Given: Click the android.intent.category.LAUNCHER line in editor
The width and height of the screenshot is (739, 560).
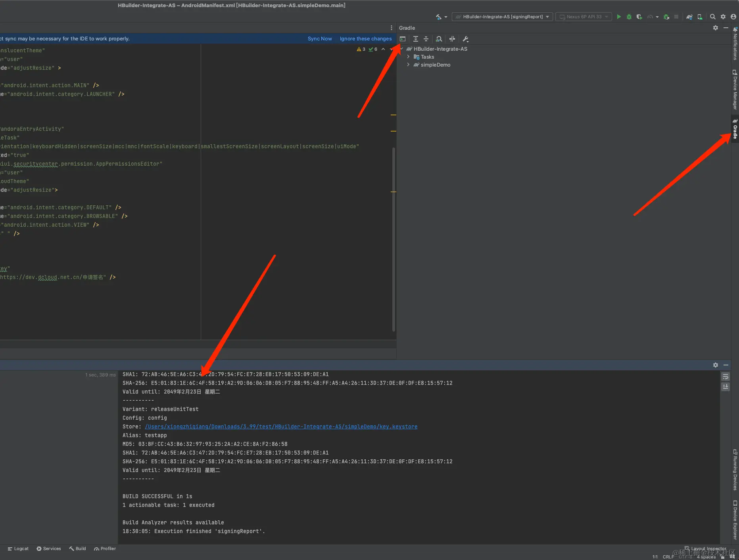Looking at the screenshot, I should [x=62, y=94].
